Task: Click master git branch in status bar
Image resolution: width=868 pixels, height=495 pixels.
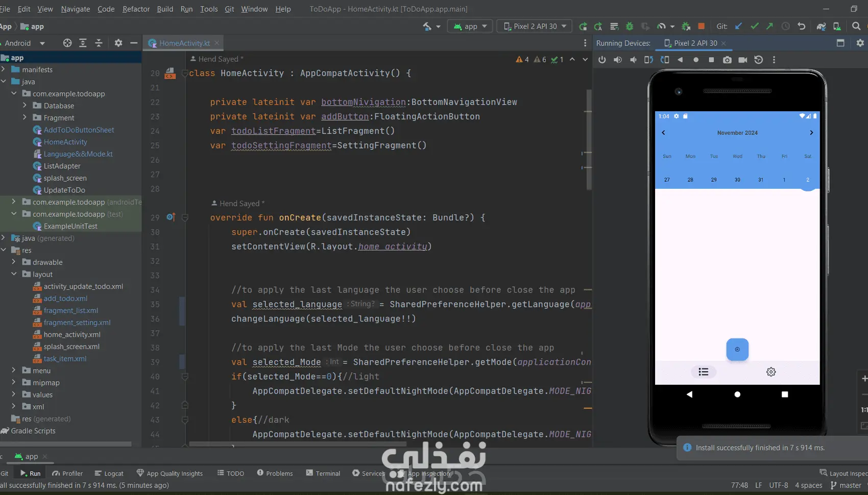Action: tap(846, 485)
